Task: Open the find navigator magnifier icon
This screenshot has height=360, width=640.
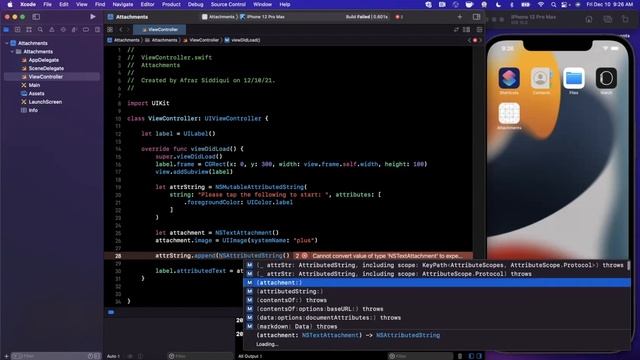Action: 40,30
